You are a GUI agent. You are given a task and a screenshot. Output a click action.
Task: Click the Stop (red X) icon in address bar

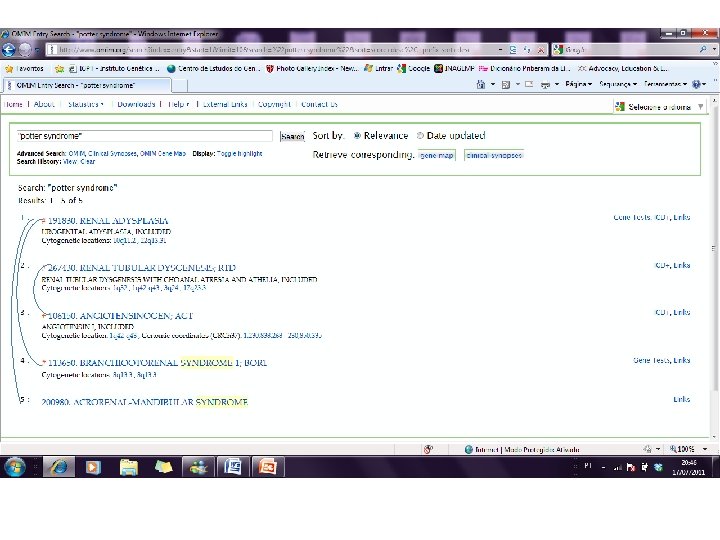tap(541, 50)
